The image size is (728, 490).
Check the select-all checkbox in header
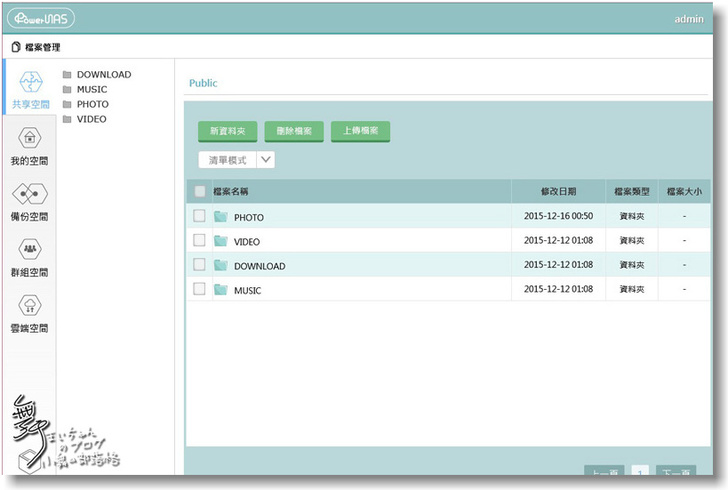(200, 191)
